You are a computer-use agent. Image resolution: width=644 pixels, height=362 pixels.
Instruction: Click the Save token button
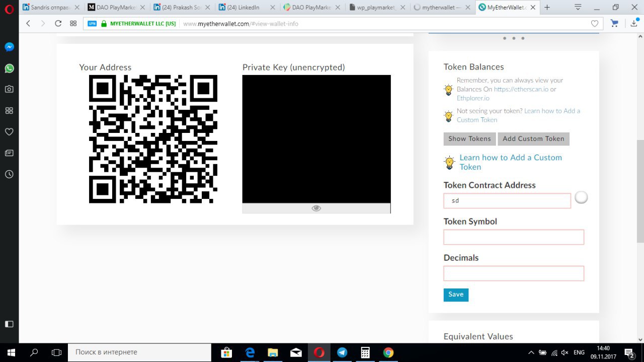pyautogui.click(x=456, y=295)
